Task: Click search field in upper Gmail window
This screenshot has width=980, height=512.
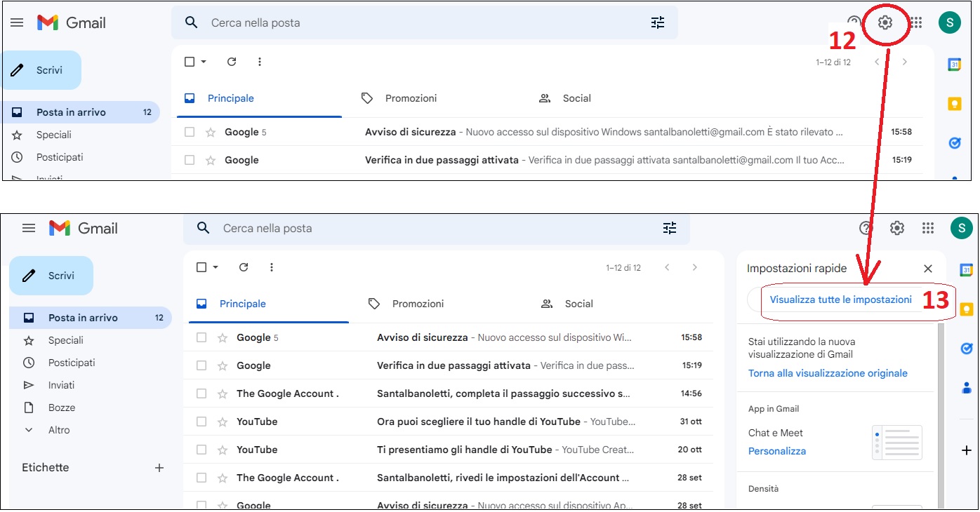Action: pos(425,22)
